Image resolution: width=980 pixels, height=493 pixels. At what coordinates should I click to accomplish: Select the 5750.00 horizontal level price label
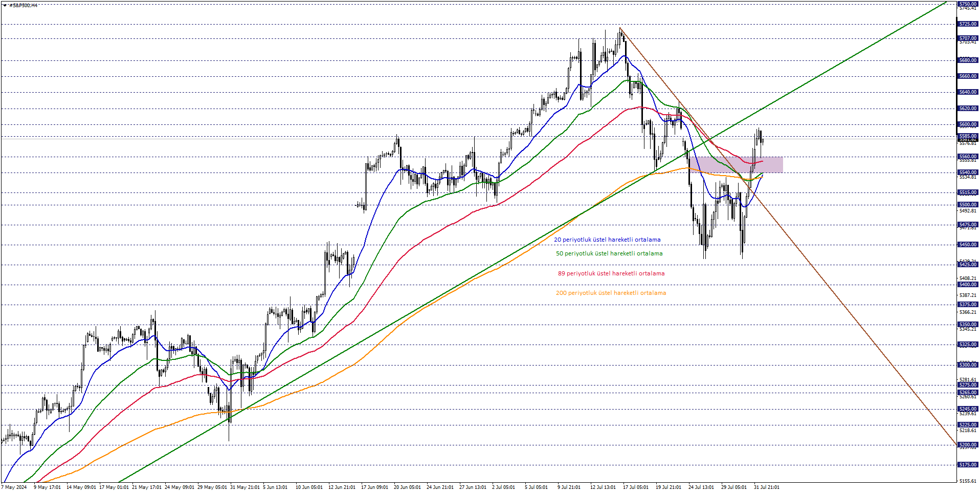point(968,4)
